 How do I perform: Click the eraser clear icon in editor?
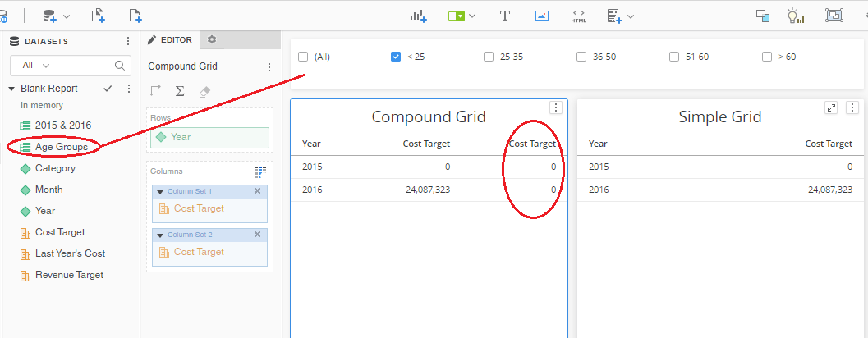tap(204, 91)
